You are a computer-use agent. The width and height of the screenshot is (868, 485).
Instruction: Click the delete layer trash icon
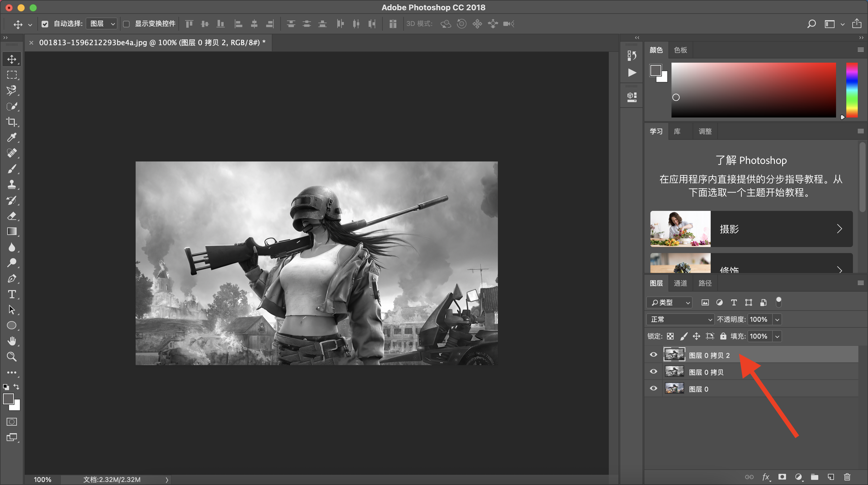847,477
